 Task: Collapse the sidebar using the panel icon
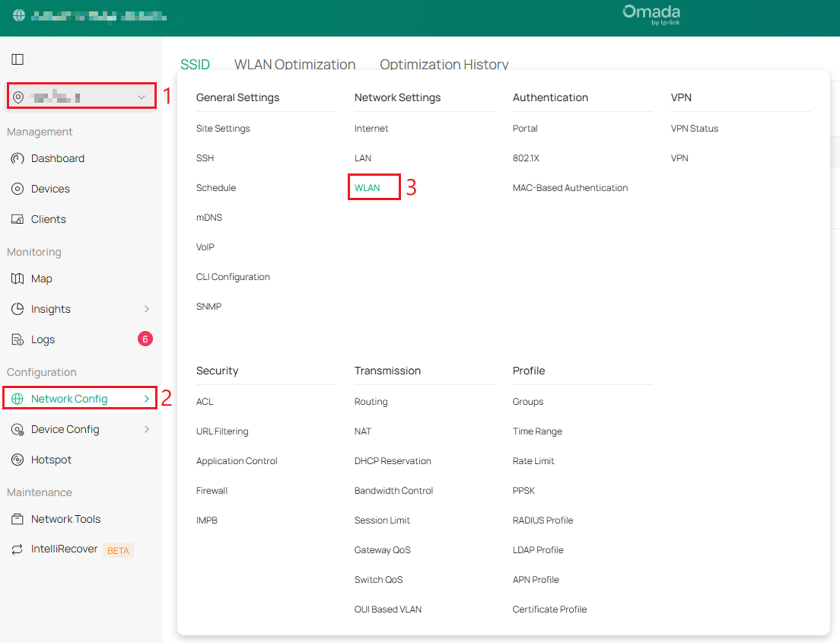(18, 59)
